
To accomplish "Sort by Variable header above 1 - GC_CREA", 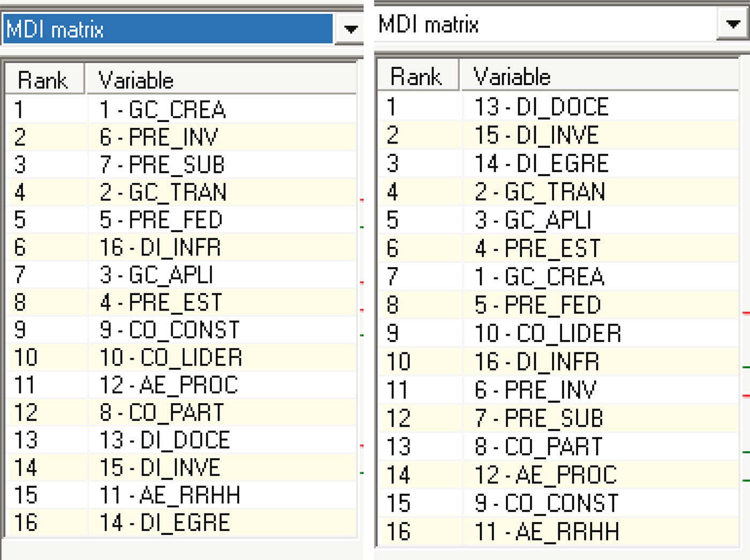I will tap(221, 80).
